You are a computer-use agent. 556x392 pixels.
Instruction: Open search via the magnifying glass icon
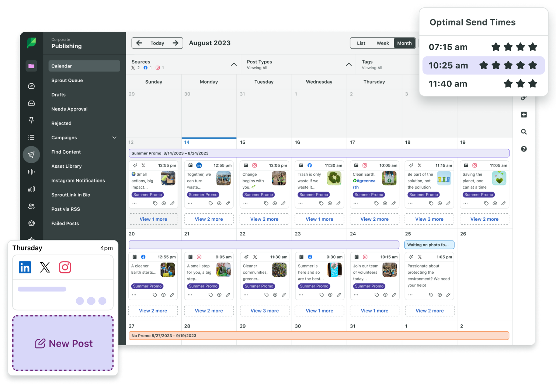coord(524,132)
